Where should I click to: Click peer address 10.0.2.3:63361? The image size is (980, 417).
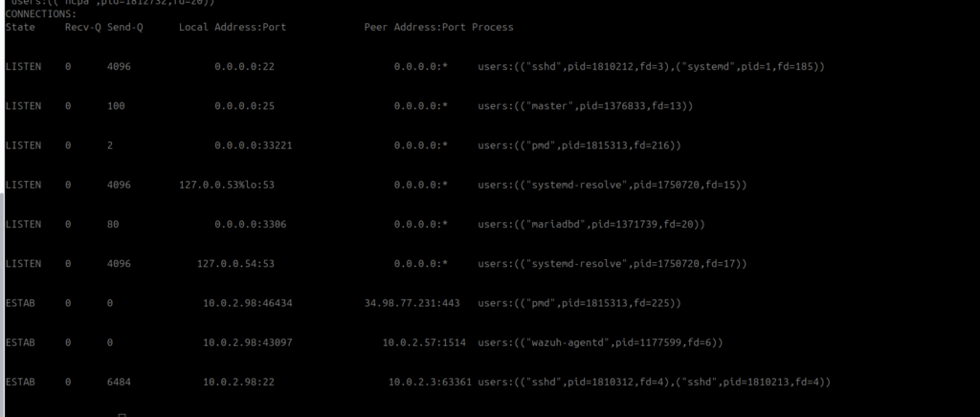(x=424, y=382)
